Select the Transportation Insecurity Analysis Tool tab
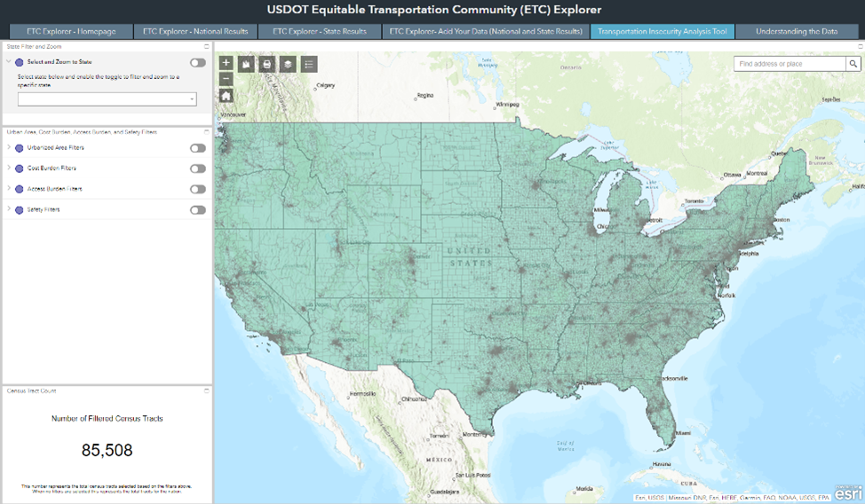The image size is (865, 504). (662, 31)
